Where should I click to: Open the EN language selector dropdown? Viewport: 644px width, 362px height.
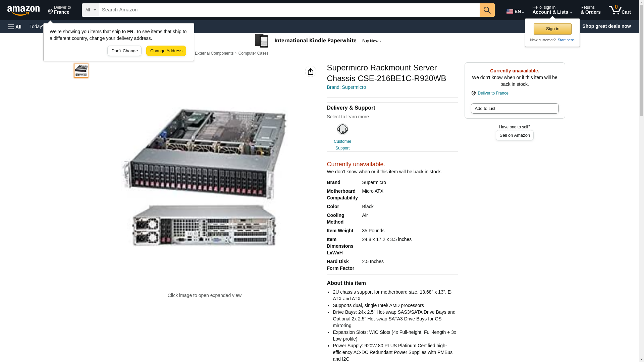coord(515,11)
